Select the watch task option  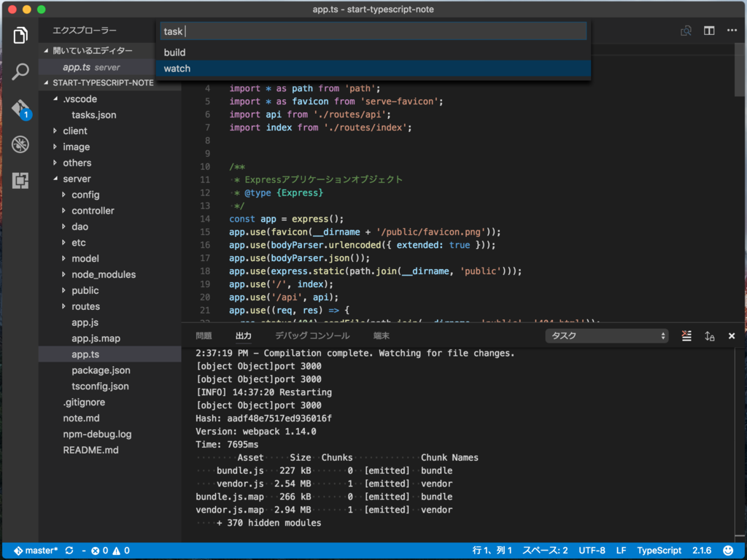(x=373, y=69)
